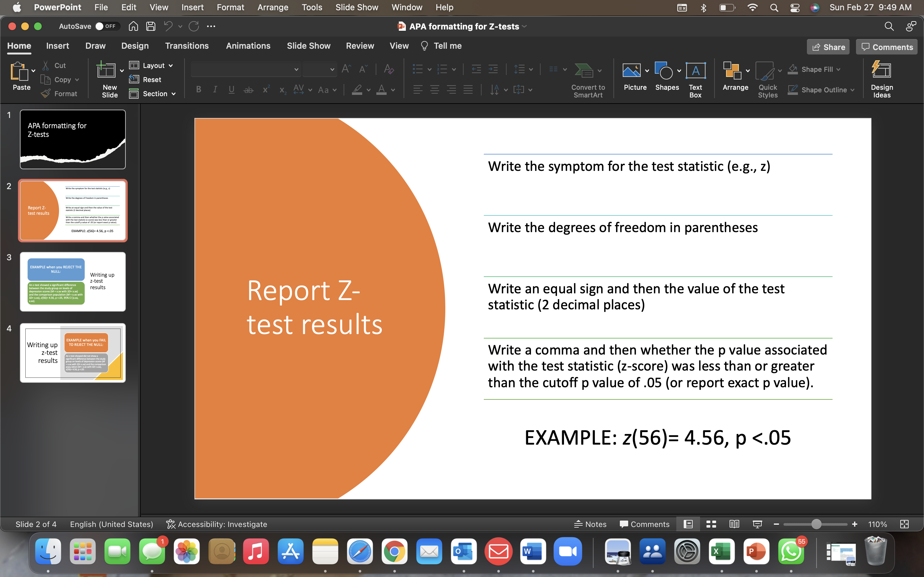924x577 pixels.
Task: Open the Notes pane
Action: (x=590, y=524)
